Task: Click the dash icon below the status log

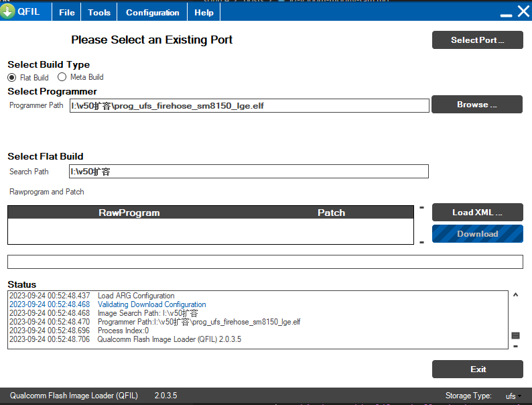Action: 515,347
